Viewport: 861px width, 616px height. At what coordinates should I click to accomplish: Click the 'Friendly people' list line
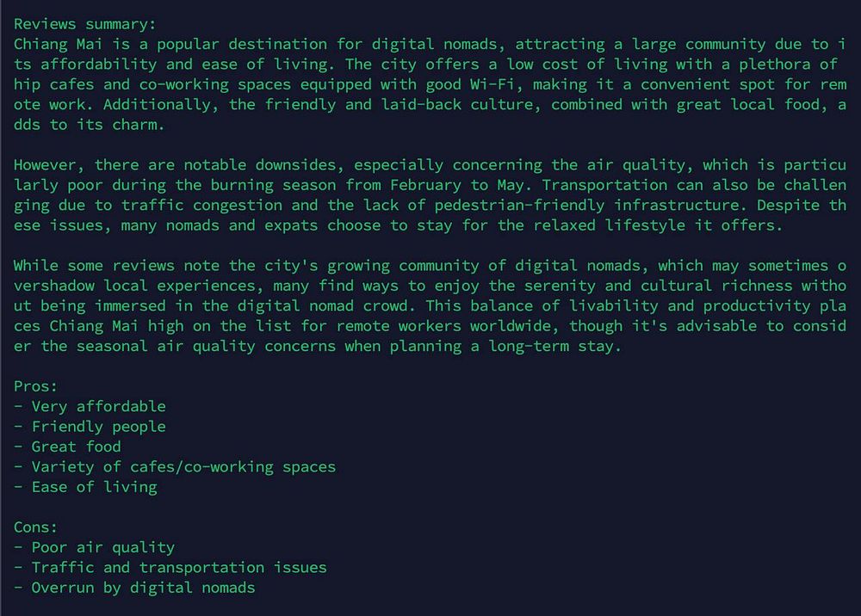point(90,427)
